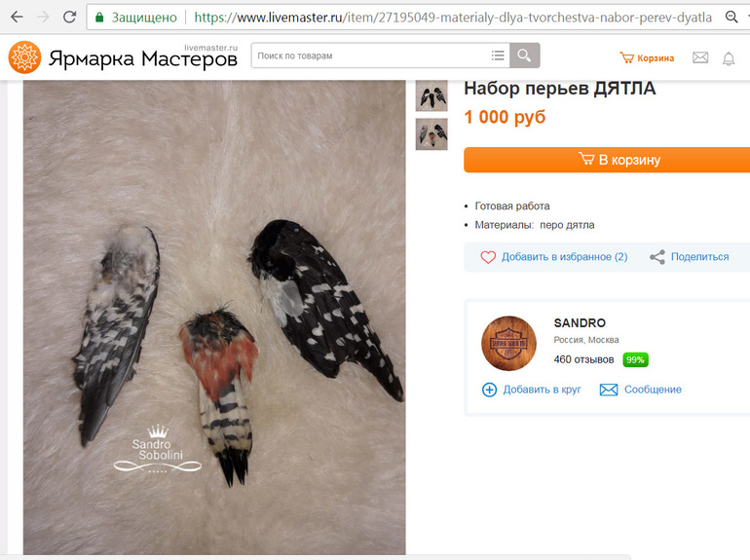
Task: Open the search category list icon
Action: (x=498, y=56)
